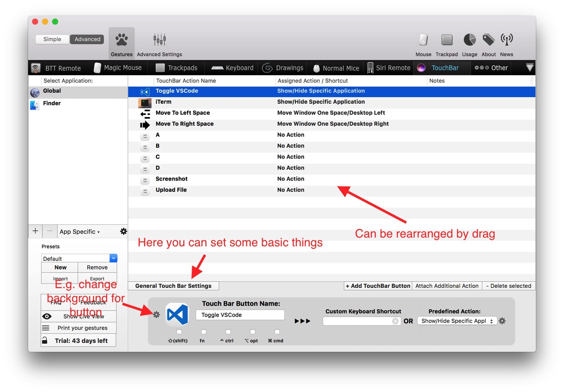Click the gear icon beside App Specific
Image resolution: width=564 pixels, height=392 pixels.
pyautogui.click(x=123, y=231)
